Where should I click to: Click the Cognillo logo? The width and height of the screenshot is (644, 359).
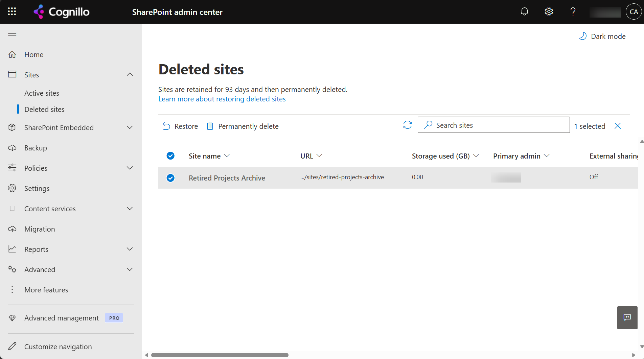click(62, 12)
